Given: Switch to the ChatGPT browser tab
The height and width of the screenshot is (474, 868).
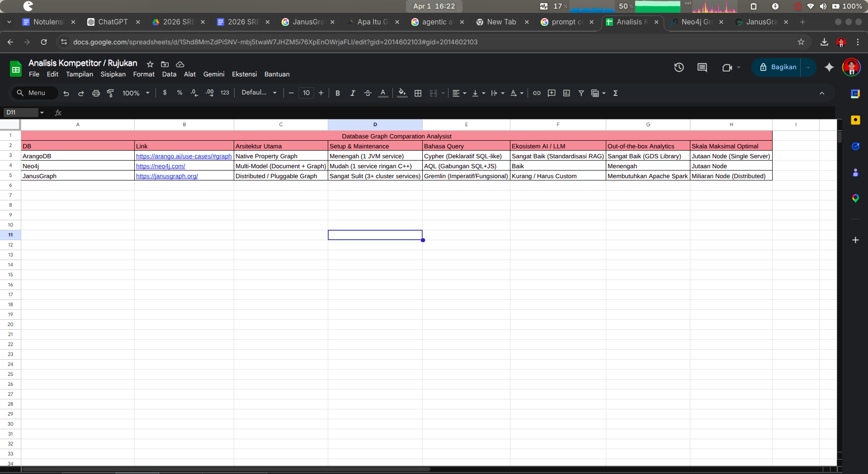Looking at the screenshot, I should tap(113, 22).
